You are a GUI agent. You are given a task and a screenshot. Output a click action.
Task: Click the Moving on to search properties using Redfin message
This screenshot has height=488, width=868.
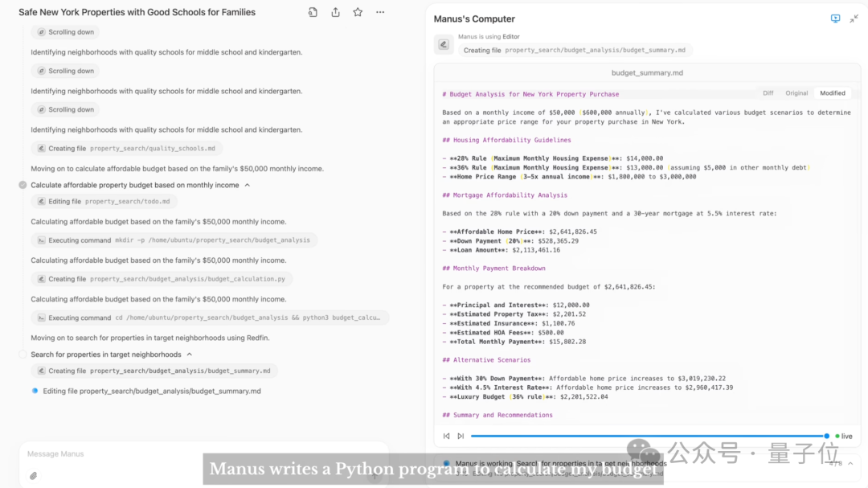click(150, 338)
